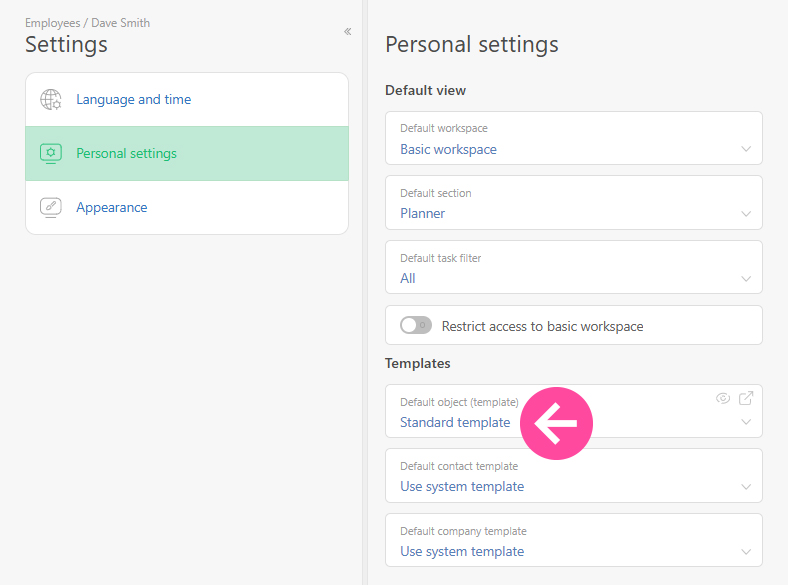This screenshot has width=788, height=585.
Task: Click the Dave Smith breadcrumb link
Action: click(x=120, y=23)
